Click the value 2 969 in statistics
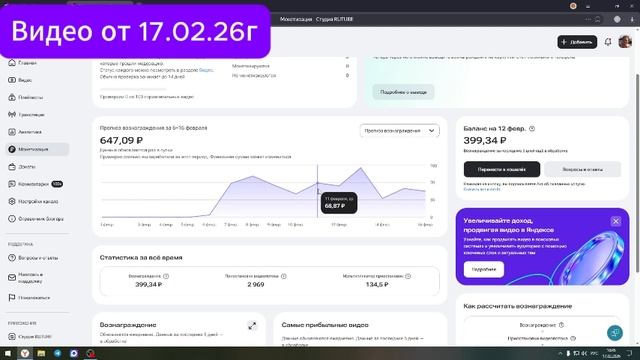The image size is (640, 360). tap(256, 284)
